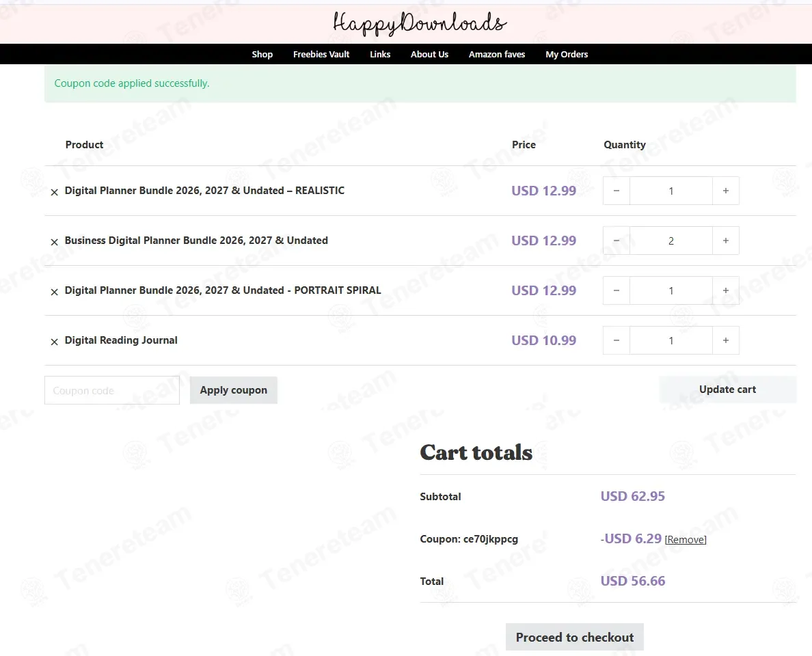Select the 'Cart totals' heading
This screenshot has height=656, width=812.
[x=476, y=452]
